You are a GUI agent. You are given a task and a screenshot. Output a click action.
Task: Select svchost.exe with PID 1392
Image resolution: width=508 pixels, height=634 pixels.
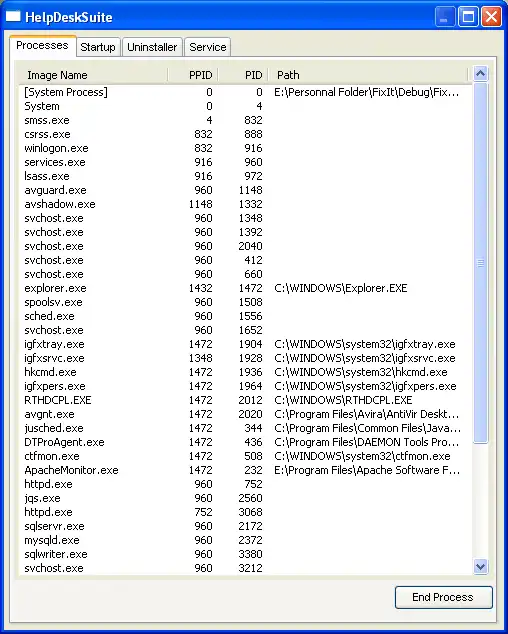[x=245, y=232]
